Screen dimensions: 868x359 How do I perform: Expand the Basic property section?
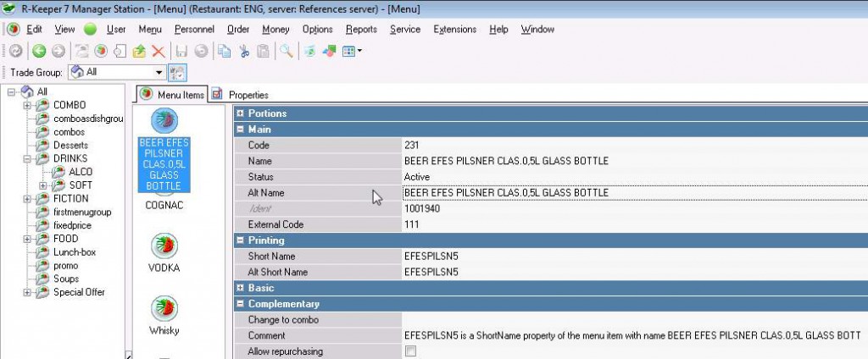point(240,288)
